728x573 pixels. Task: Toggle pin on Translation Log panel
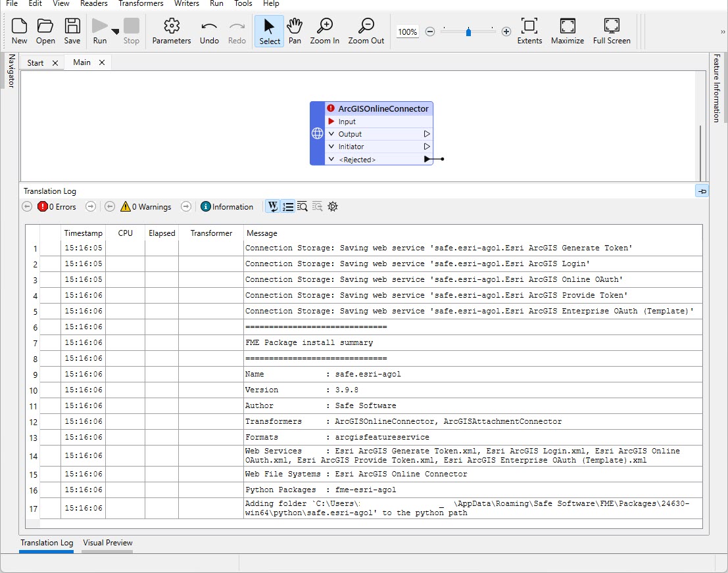(702, 191)
